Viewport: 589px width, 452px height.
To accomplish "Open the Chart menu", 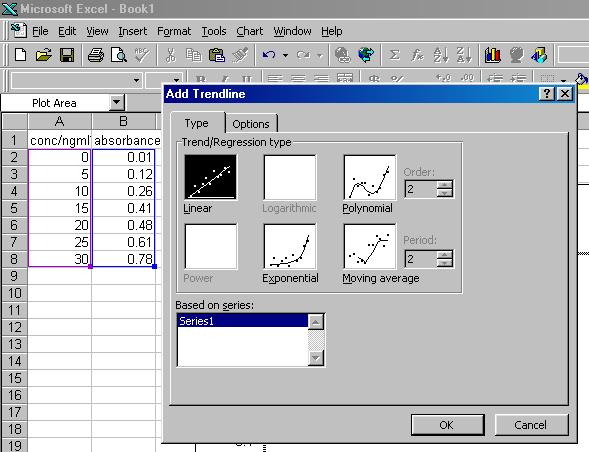I will point(249,31).
